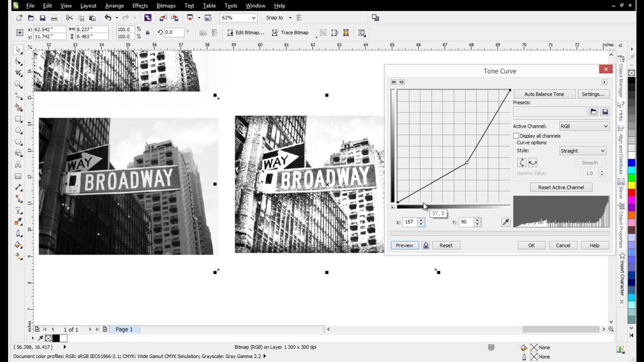This screenshot has width=644, height=362.
Task: Select the Rectangle tool
Action: coord(18,119)
